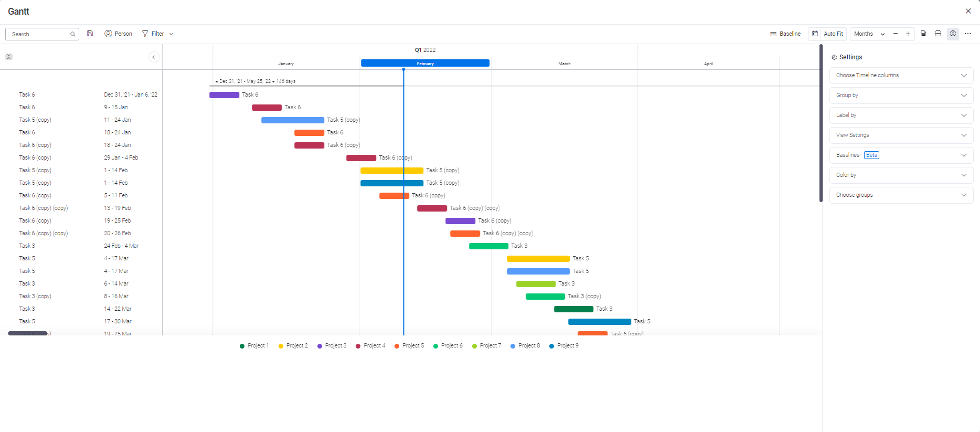980x432 pixels.
Task: Expand the View Settings section
Action: [901, 135]
